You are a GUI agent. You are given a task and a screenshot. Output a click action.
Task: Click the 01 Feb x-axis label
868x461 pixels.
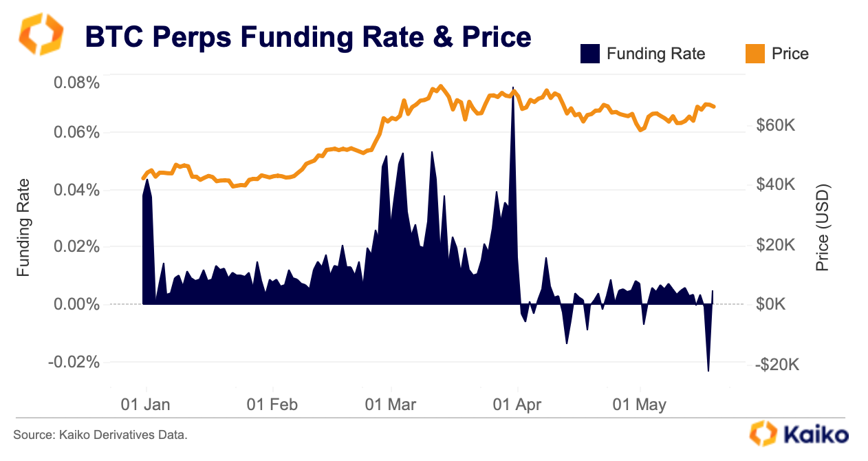click(272, 405)
